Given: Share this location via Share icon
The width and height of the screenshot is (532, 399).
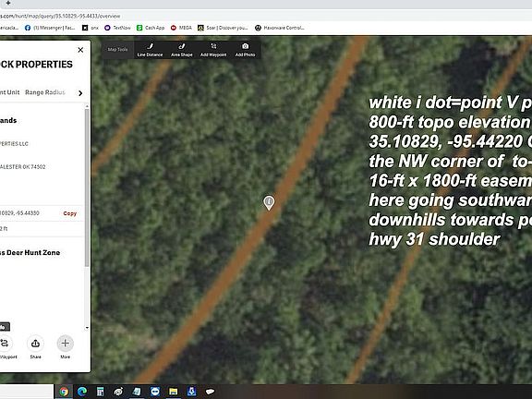Looking at the screenshot, I should (x=35, y=347).
